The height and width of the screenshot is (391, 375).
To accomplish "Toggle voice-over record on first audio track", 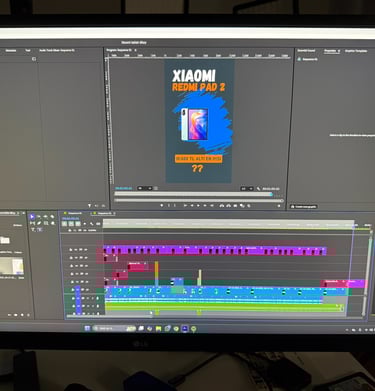I will pyautogui.click(x=97, y=298).
